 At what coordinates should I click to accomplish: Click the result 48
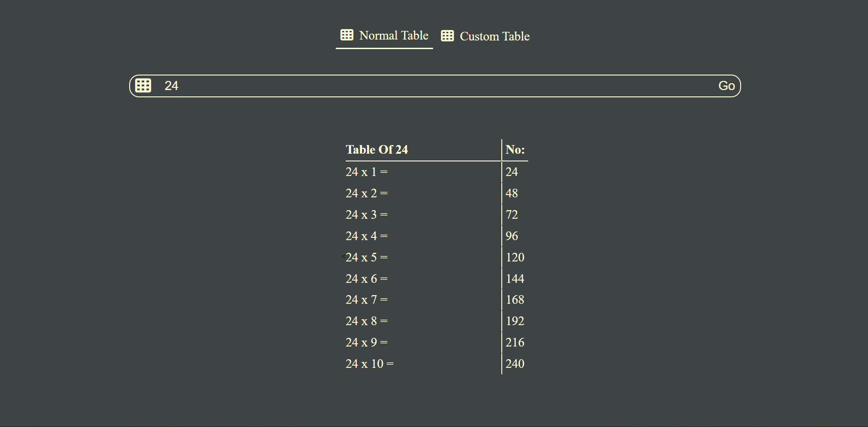point(512,193)
